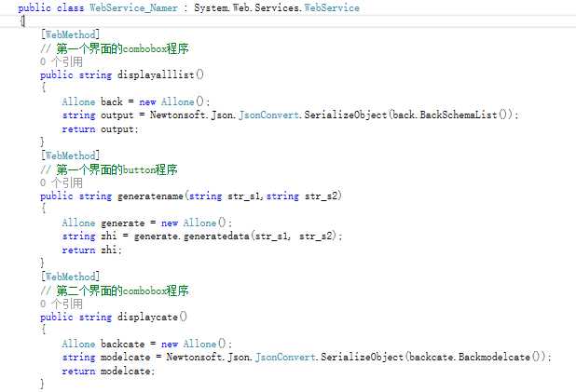Click opening brace of the class body

[22, 20]
